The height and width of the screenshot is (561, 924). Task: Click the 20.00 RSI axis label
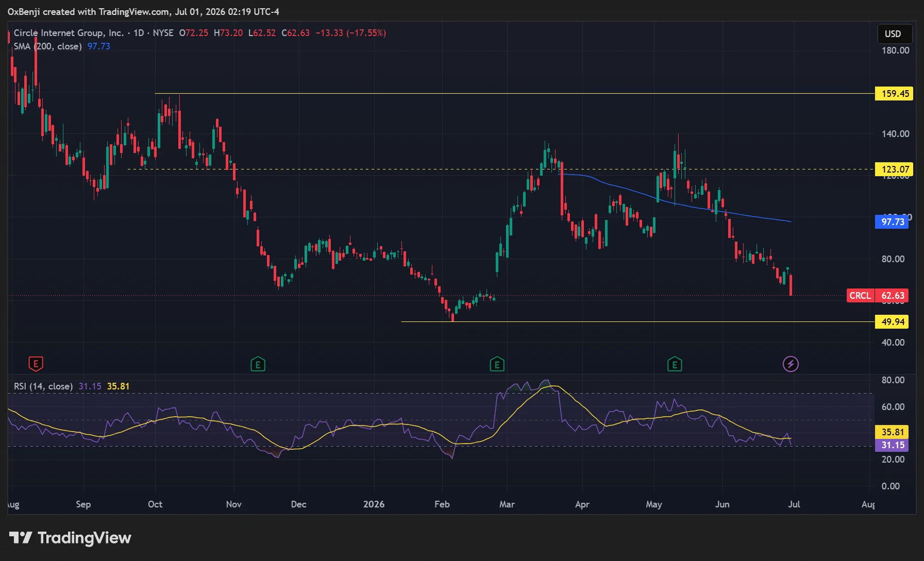coord(893,460)
